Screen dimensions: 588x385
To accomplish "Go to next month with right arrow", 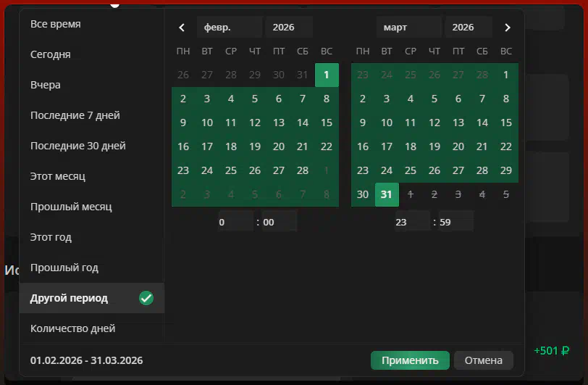I will click(507, 28).
